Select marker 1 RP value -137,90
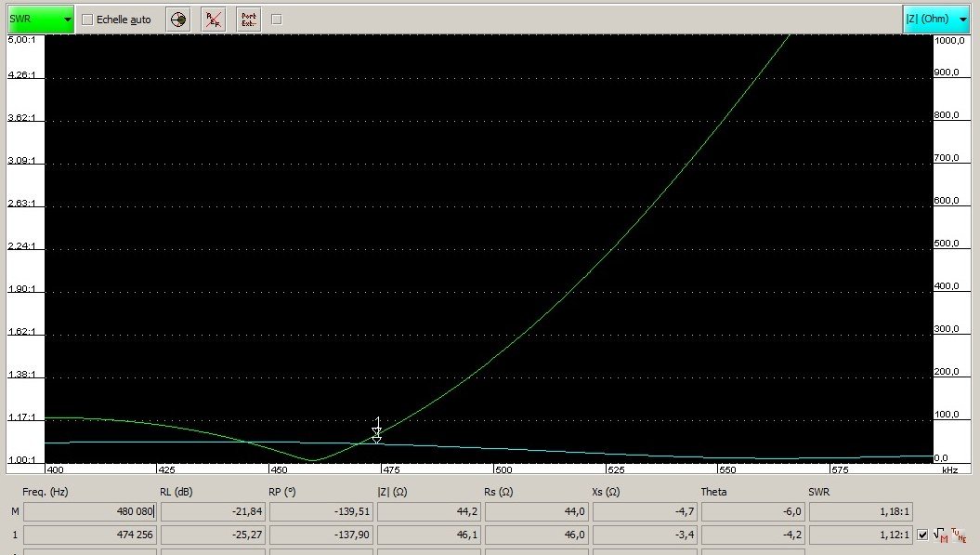 click(x=320, y=535)
